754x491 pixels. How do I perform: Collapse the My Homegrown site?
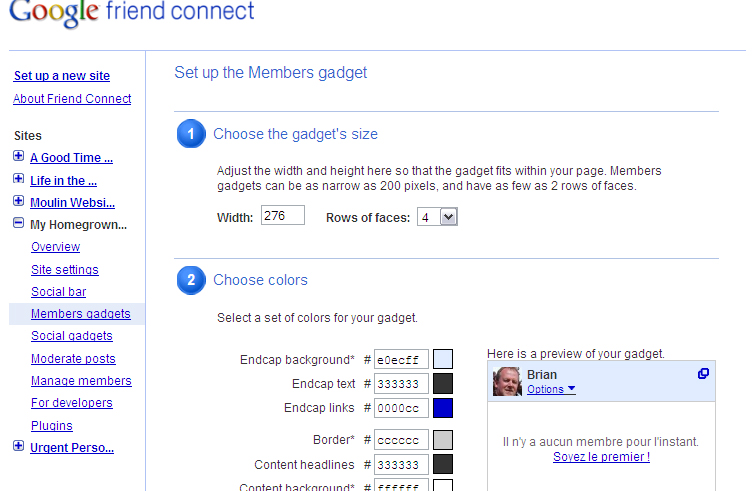(18, 223)
